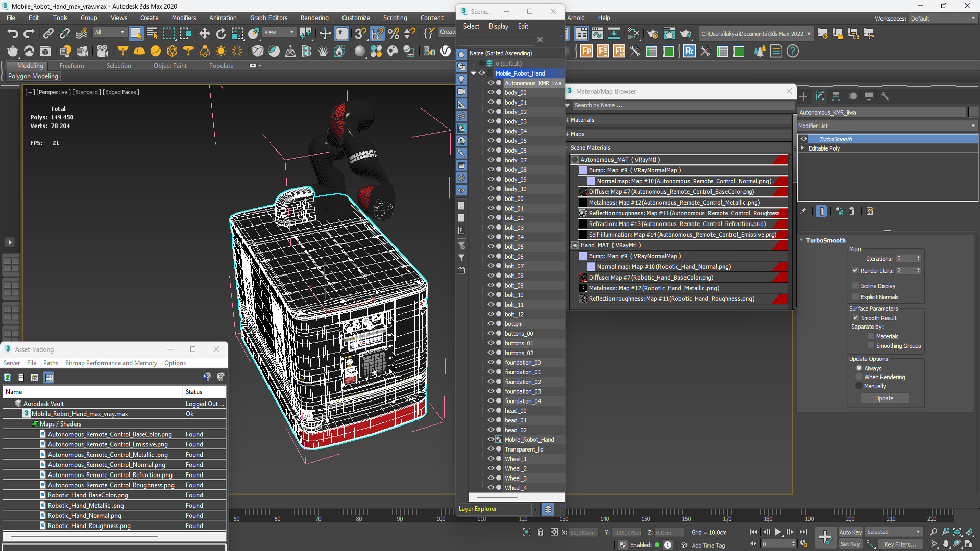The height and width of the screenshot is (551, 980).
Task: Click the Pin Stack icon
Action: coord(803,211)
